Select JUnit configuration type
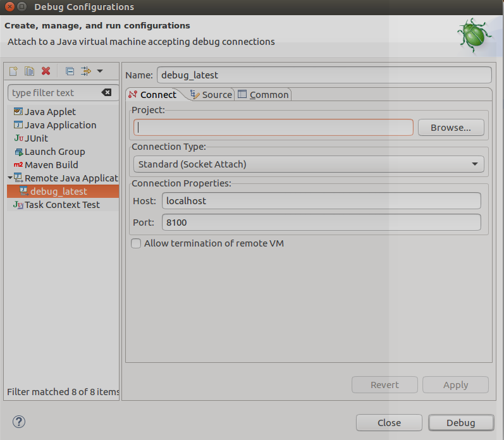 pyautogui.click(x=35, y=138)
